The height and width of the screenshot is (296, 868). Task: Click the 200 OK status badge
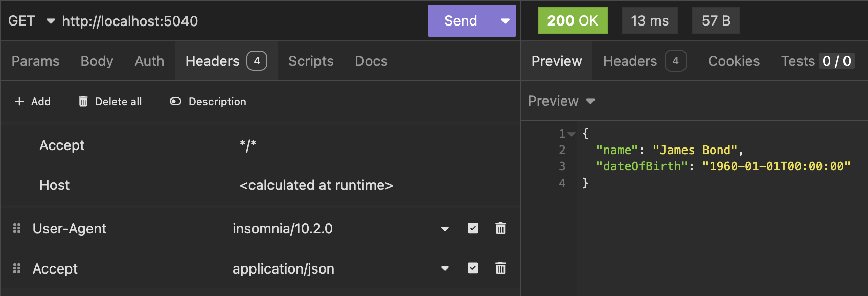572,21
